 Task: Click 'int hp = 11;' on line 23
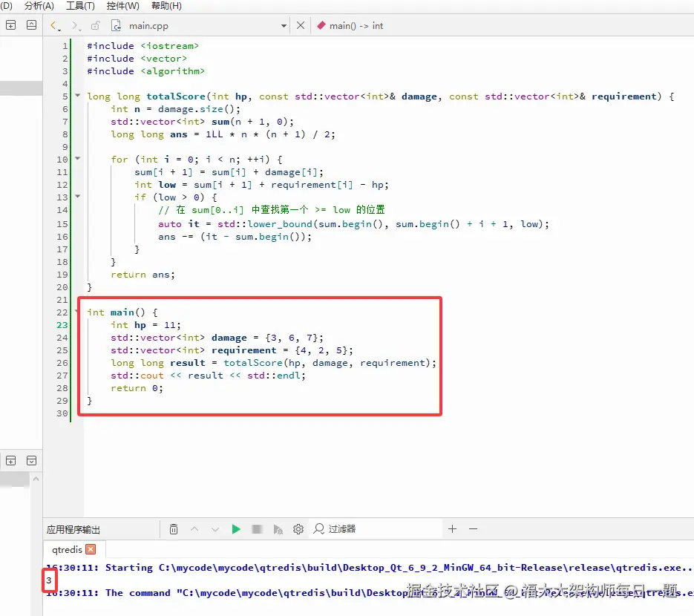pyautogui.click(x=145, y=325)
